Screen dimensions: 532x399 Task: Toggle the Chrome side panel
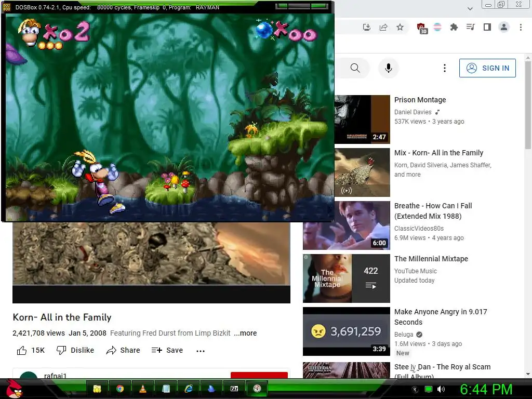coord(487,27)
